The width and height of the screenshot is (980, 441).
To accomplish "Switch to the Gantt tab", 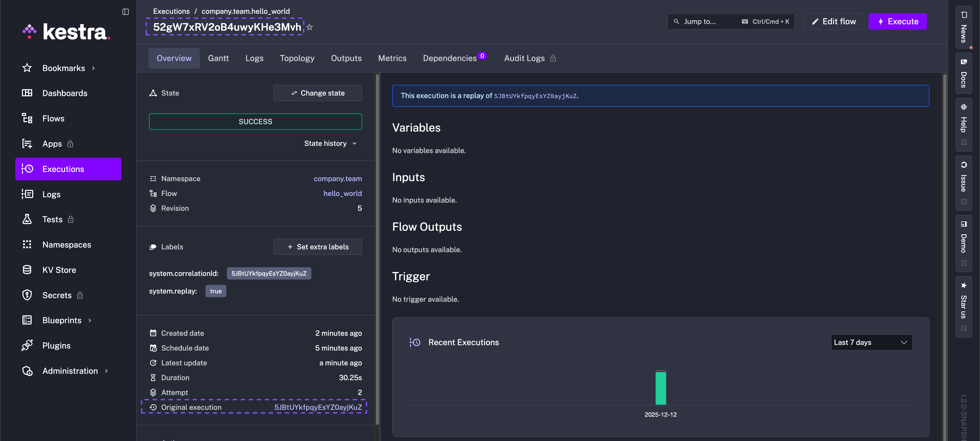I will click(218, 58).
